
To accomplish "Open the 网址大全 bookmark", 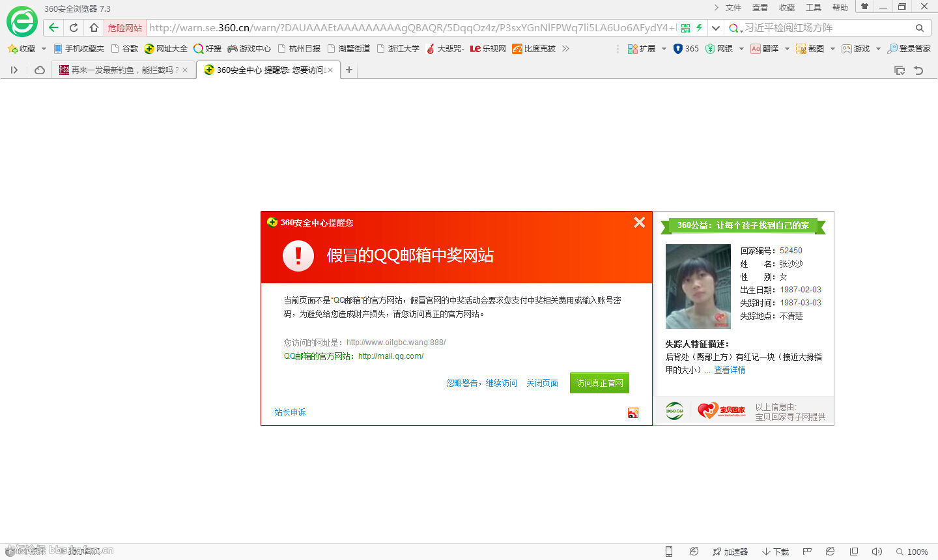I will coord(166,49).
